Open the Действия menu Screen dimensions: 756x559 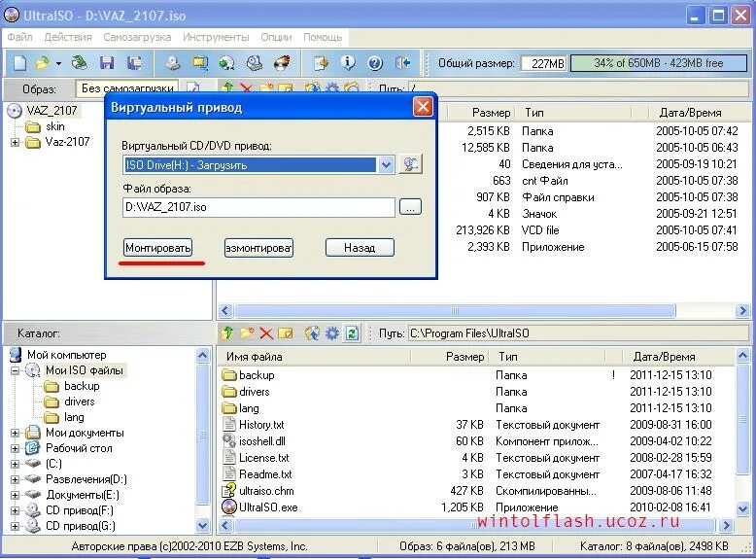[x=68, y=37]
